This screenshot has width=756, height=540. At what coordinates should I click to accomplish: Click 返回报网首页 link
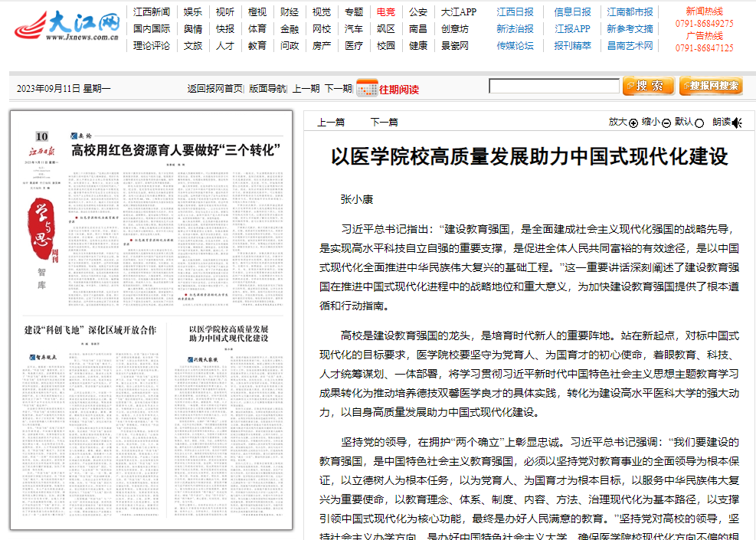click(x=215, y=89)
